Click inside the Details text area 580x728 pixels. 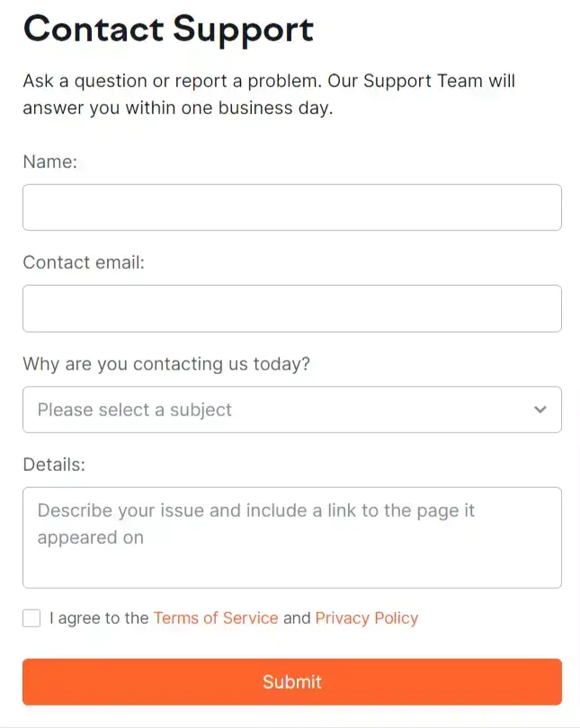(291, 537)
